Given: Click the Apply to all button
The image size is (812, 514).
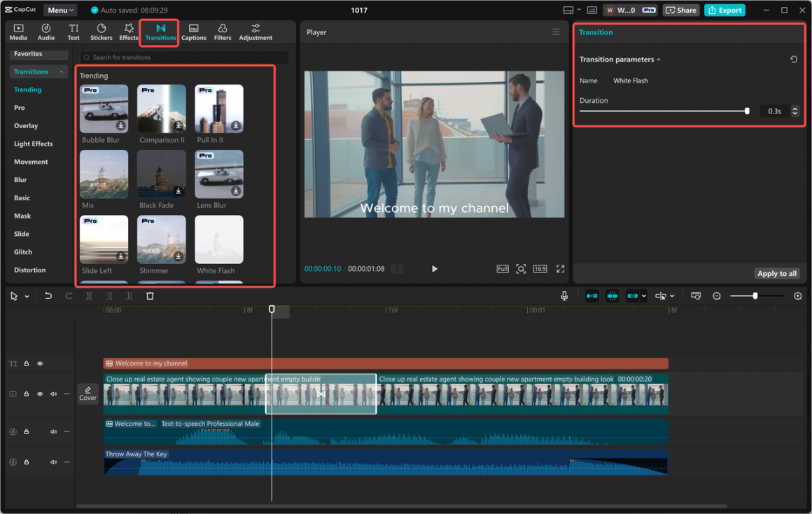Looking at the screenshot, I should tap(776, 274).
